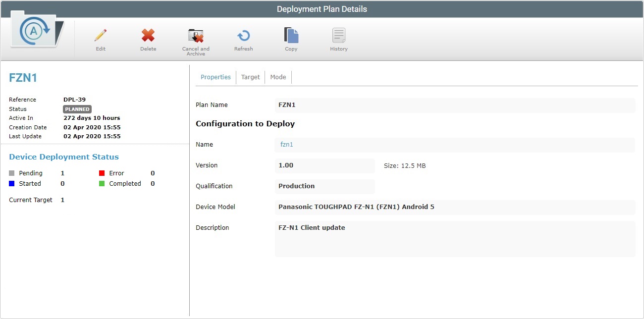The image size is (644, 319).
Task: Click the Qualification Production field
Action: 324,186
